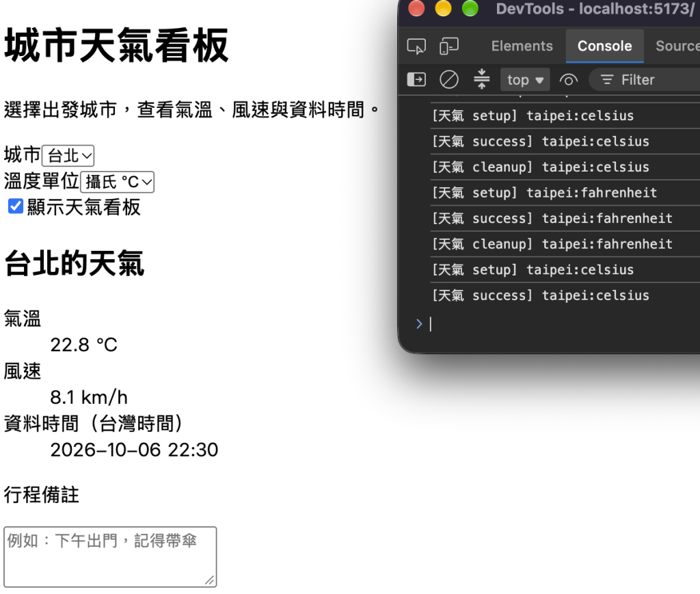This screenshot has width=700, height=594.
Task: Toggle the device toolbar icon in DevTools
Action: coord(448,46)
